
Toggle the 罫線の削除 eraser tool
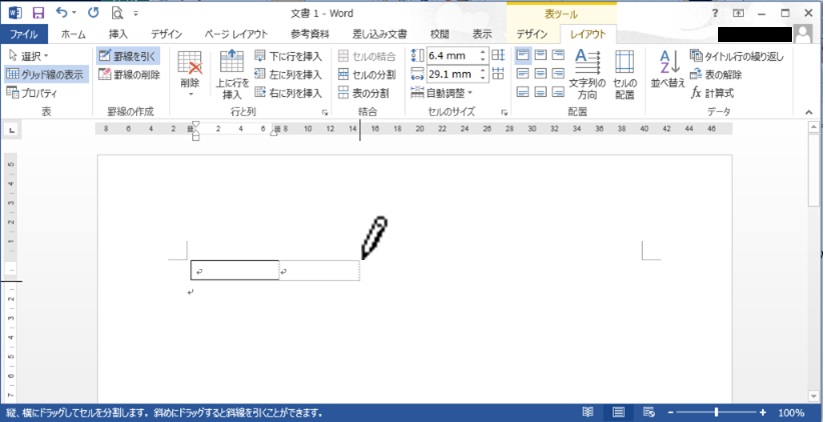click(x=129, y=75)
